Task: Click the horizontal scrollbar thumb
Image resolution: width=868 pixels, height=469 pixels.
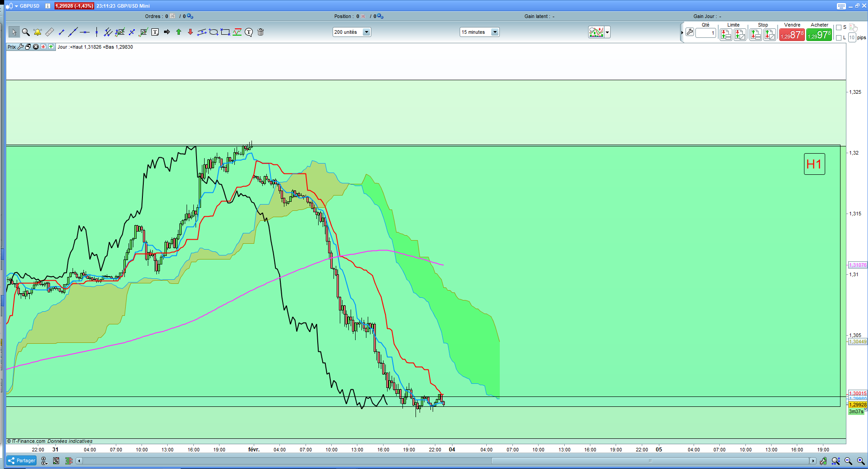Action: coord(650,461)
